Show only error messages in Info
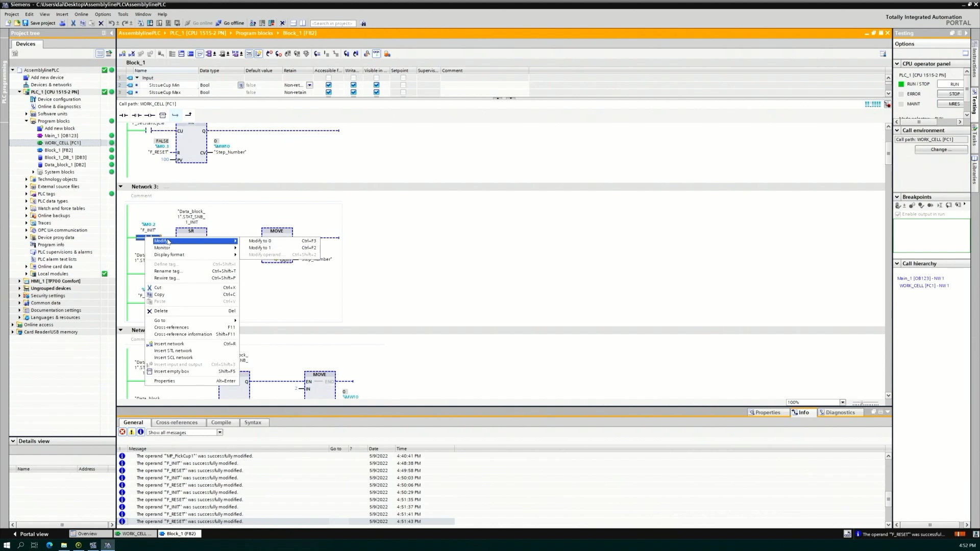Image resolution: width=980 pixels, height=551 pixels. 122,432
